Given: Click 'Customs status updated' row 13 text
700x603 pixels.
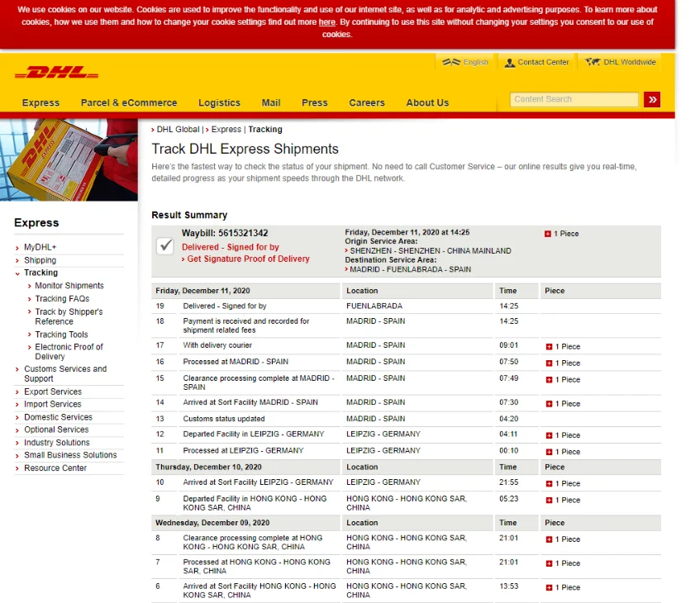Looking at the screenshot, I should tap(224, 419).
